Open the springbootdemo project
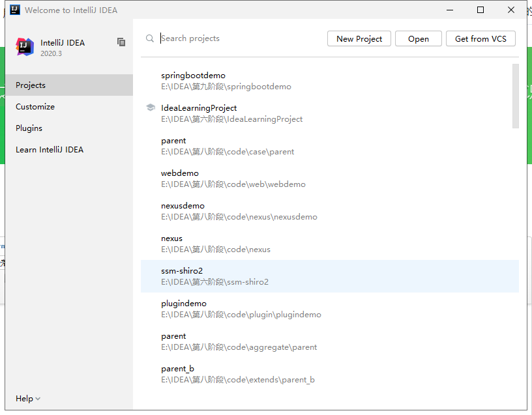This screenshot has height=415, width=532. 330,81
